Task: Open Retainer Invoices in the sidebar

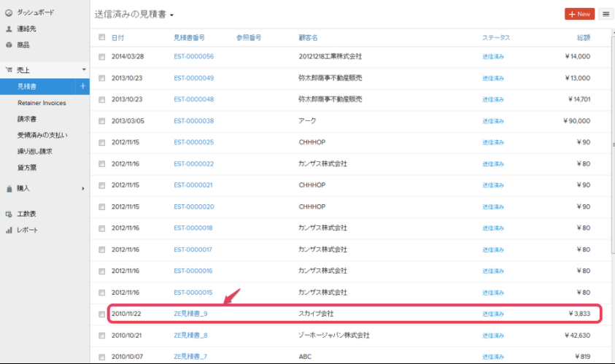Action: 42,103
